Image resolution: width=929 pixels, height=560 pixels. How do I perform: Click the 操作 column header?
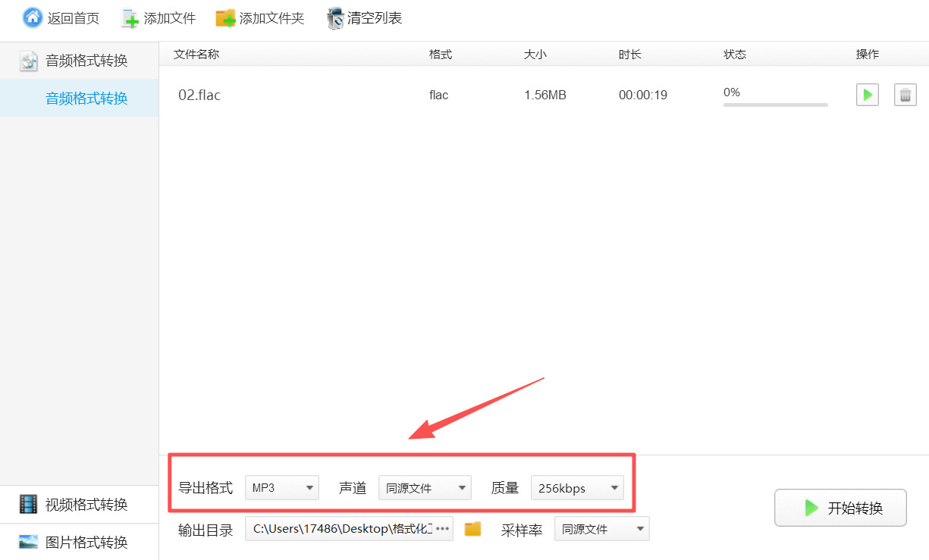pos(868,54)
